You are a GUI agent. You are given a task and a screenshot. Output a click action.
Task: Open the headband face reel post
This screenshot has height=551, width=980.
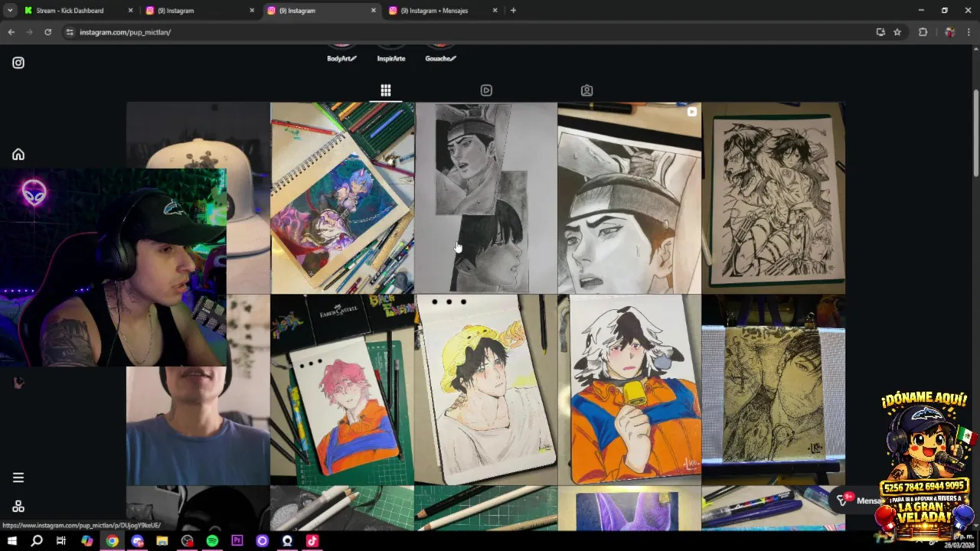[629, 197]
